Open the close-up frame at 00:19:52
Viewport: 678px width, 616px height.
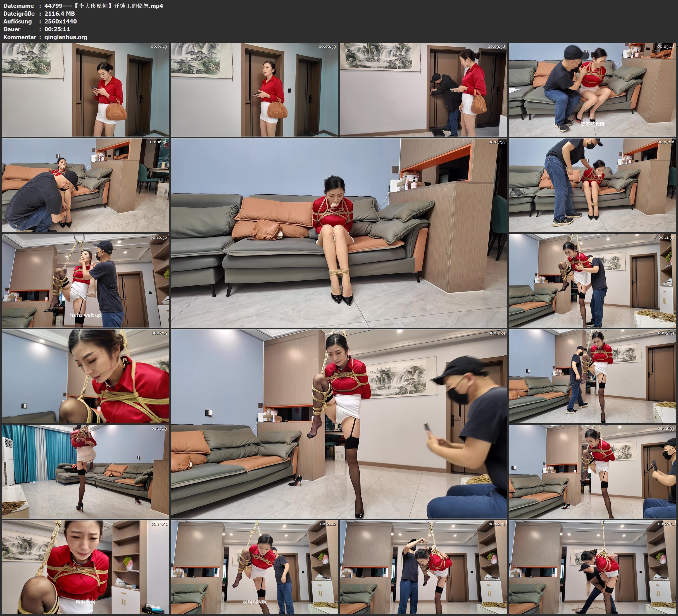click(85, 567)
